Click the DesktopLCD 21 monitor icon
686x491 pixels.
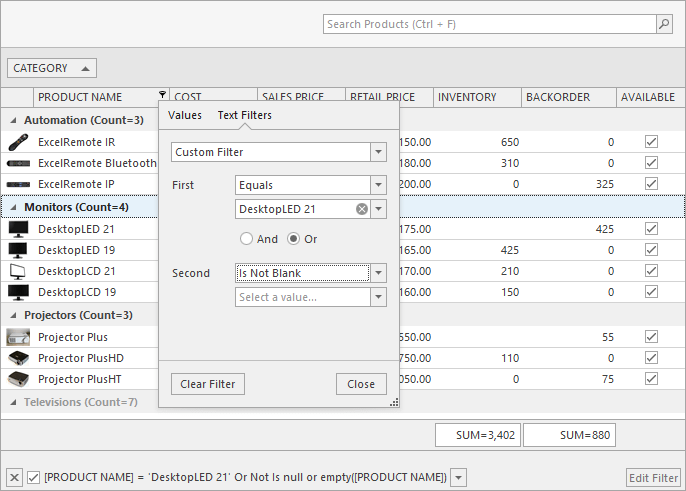[x=18, y=271]
